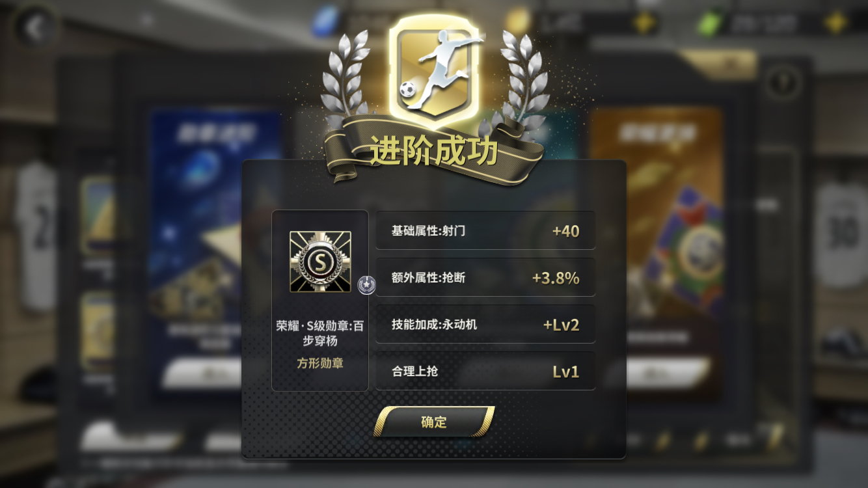The width and height of the screenshot is (868, 488).
Task: Select the 技能加成:永动机 +Lv2 row
Action: pos(485,324)
